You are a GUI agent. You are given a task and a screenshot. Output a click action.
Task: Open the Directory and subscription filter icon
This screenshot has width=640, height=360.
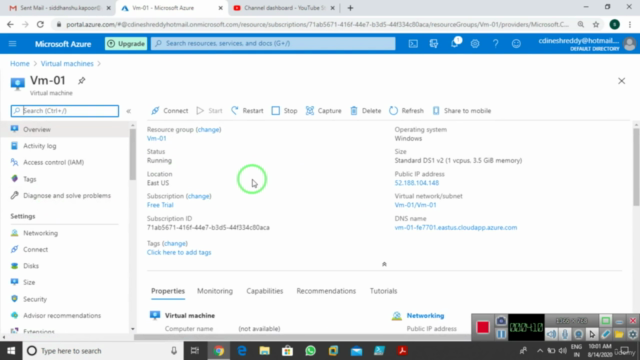433,44
